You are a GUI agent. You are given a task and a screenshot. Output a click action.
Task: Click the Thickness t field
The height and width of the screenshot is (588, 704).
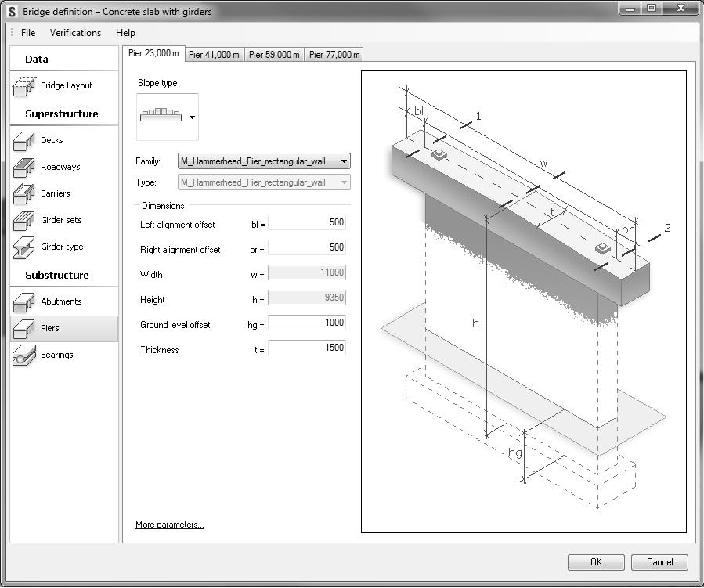(307, 348)
